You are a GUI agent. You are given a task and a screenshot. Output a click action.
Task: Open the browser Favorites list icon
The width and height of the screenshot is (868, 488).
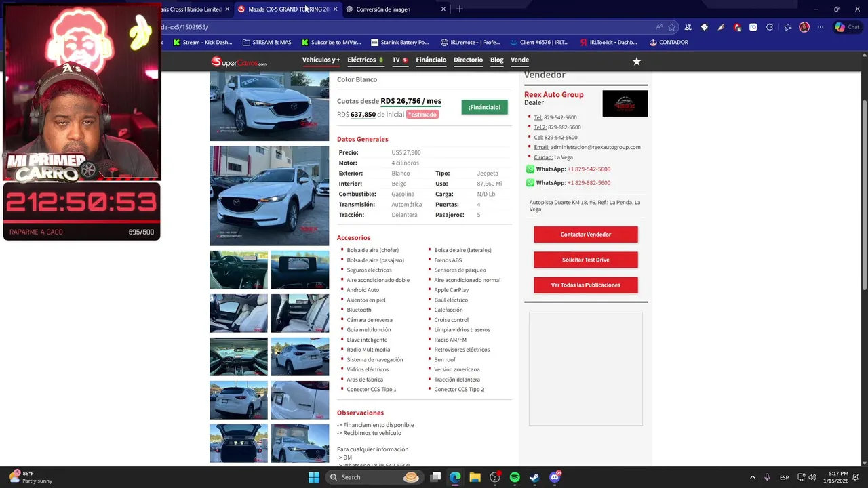tap(787, 27)
